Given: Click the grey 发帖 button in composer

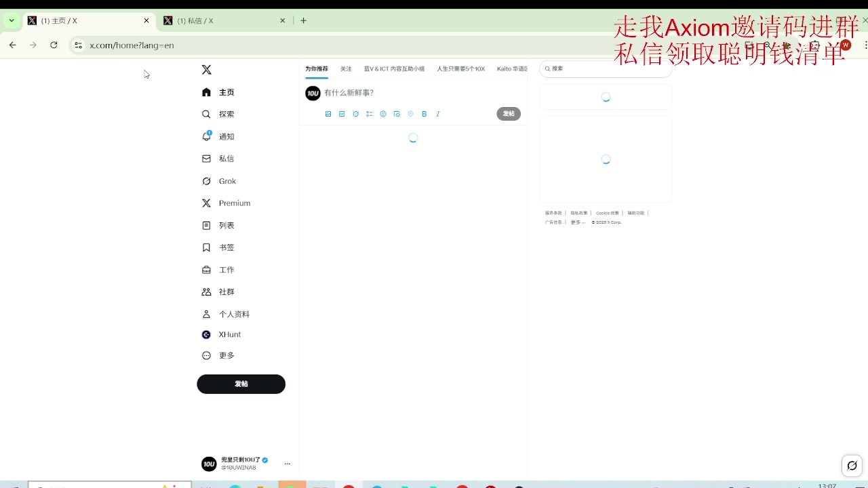Looking at the screenshot, I should click(509, 114).
